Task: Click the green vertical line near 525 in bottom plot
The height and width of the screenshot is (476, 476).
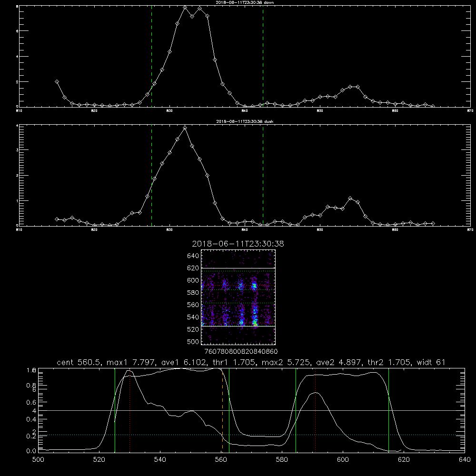Action: click(115, 410)
